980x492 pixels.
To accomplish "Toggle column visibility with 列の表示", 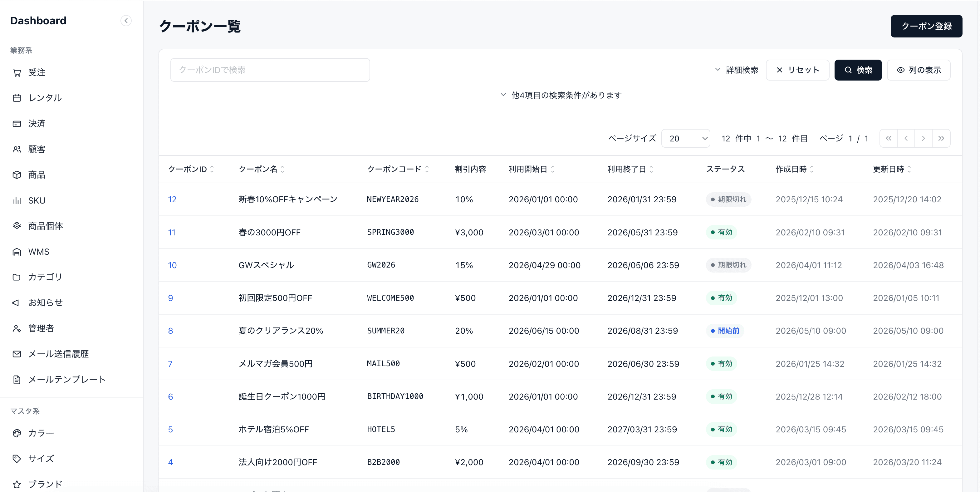I will tap(919, 70).
